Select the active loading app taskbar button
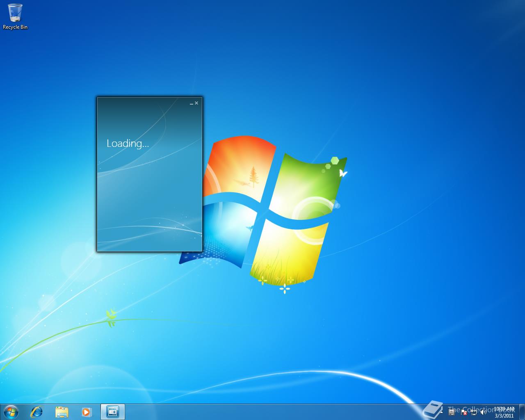This screenshot has height=420, width=525. click(112, 412)
